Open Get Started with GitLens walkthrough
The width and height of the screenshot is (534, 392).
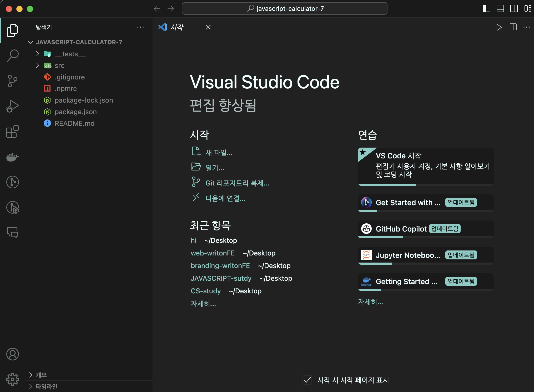coord(426,203)
